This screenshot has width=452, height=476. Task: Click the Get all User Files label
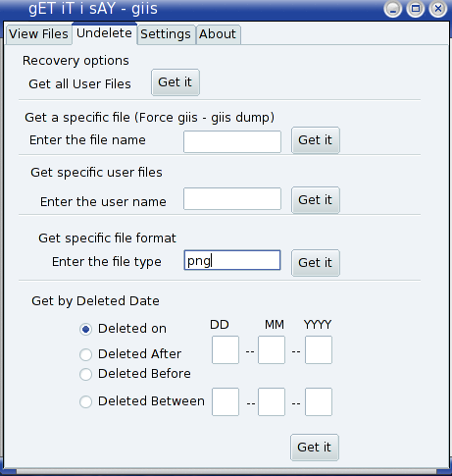click(79, 84)
